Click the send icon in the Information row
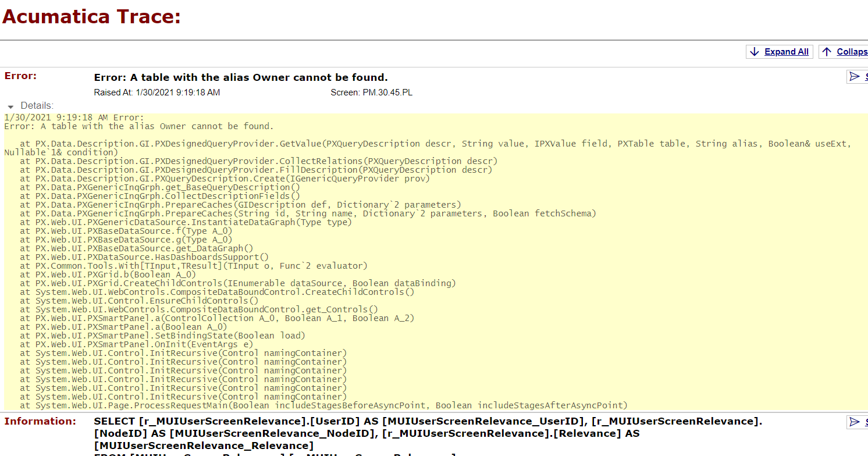This screenshot has width=868, height=456. click(854, 422)
